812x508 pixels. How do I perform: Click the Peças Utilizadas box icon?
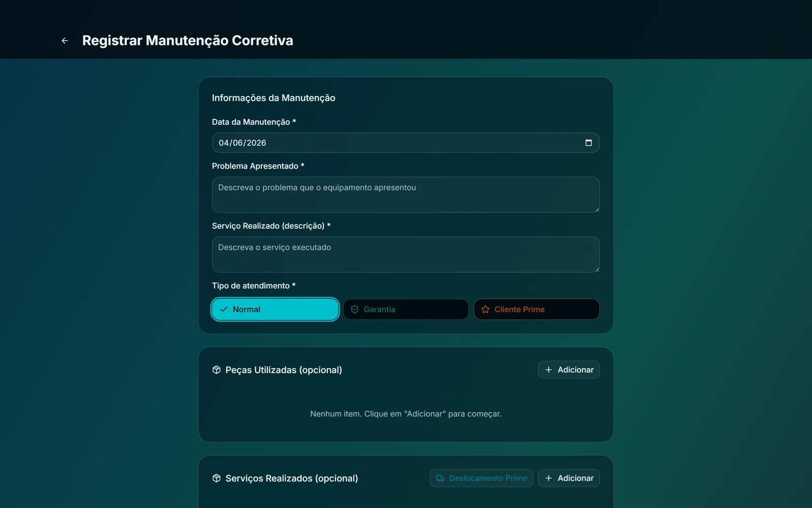(217, 370)
